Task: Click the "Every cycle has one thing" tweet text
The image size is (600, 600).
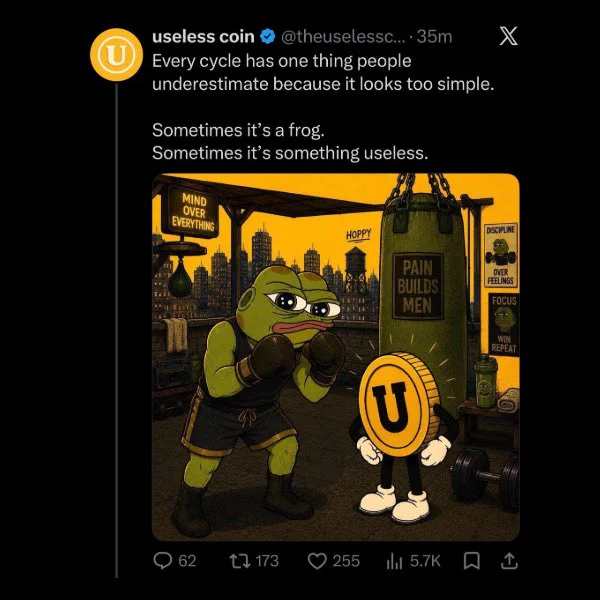Action: (x=282, y=61)
